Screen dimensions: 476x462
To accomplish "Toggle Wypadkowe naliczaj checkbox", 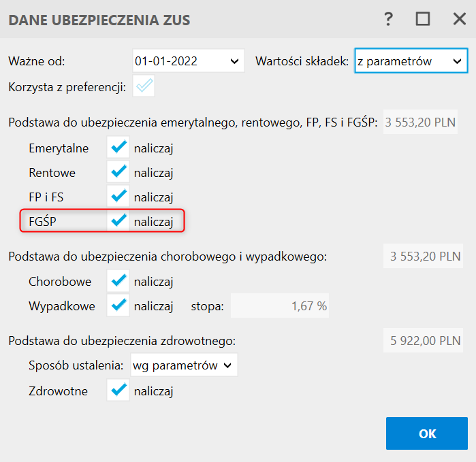I will pyautogui.click(x=119, y=306).
